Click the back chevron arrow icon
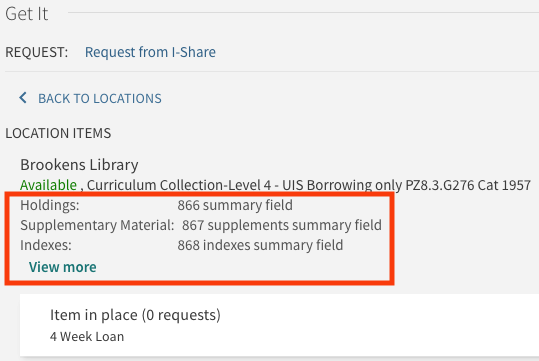This screenshot has width=539, height=361. pos(23,98)
